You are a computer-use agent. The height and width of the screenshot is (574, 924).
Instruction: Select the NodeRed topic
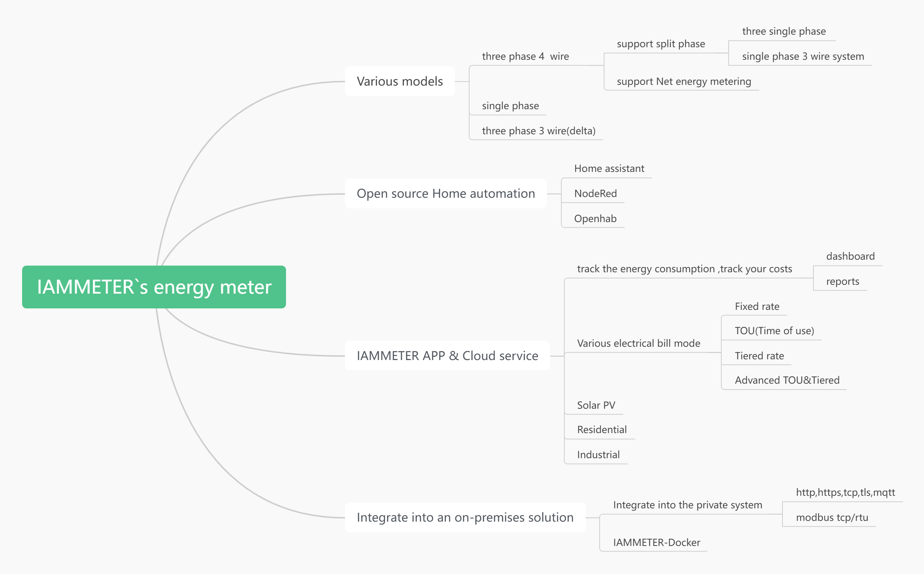point(595,194)
